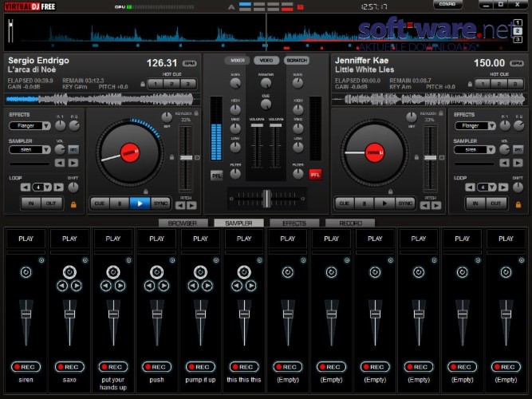The height and width of the screenshot is (399, 532).
Task: Toggle left deck keylock padlock icon
Action: point(196,113)
